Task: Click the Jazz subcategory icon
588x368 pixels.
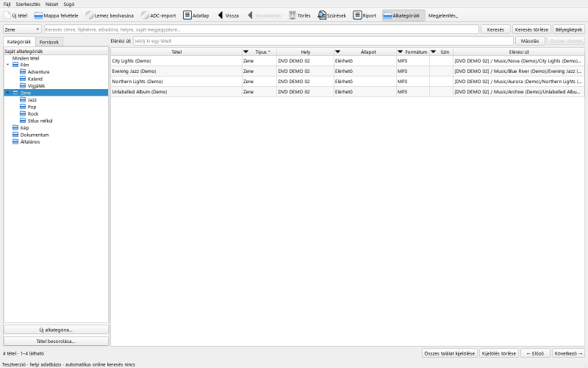Action: coord(23,100)
